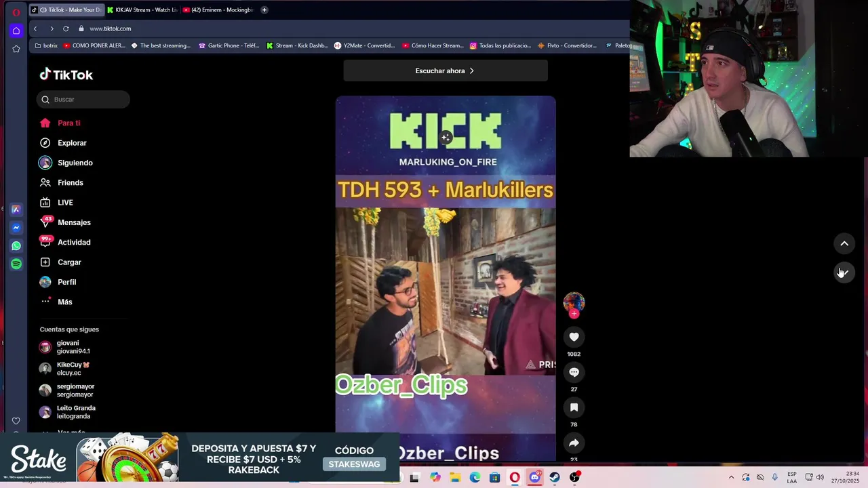Image resolution: width=868 pixels, height=488 pixels.
Task: Switch to the KIKJAV Stream tab
Action: point(142,9)
